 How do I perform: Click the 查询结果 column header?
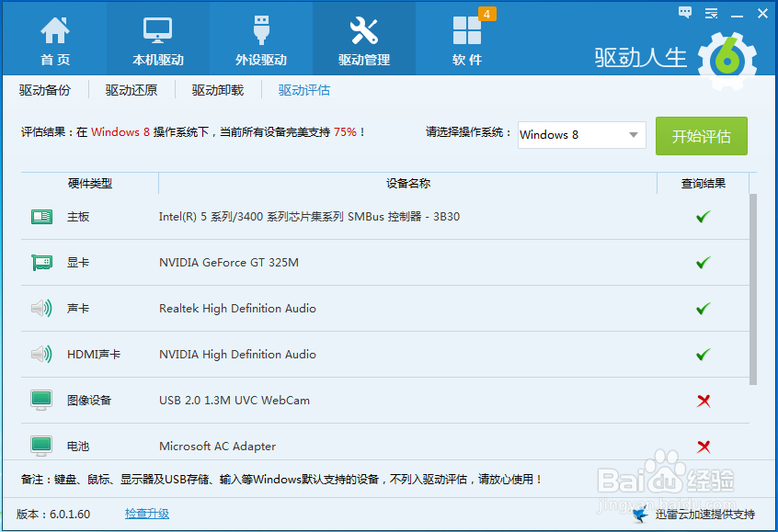704,184
